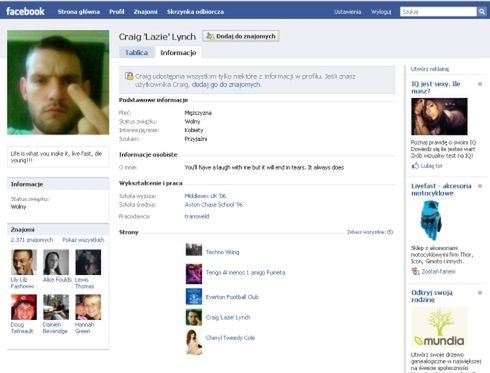Screen dimensions: 490x373
Task: Click Pokaż wszystkich friends link
Action: [x=83, y=240]
